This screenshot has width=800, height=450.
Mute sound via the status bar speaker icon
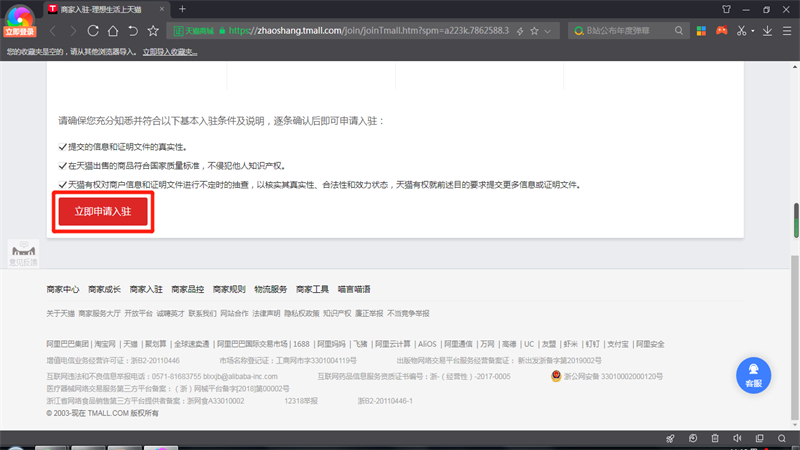(736, 438)
